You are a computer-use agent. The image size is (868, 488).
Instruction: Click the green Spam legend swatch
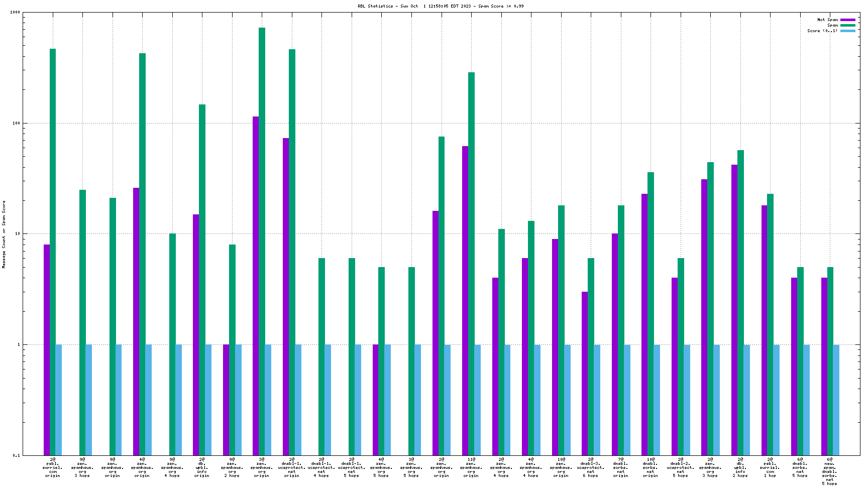click(x=847, y=25)
